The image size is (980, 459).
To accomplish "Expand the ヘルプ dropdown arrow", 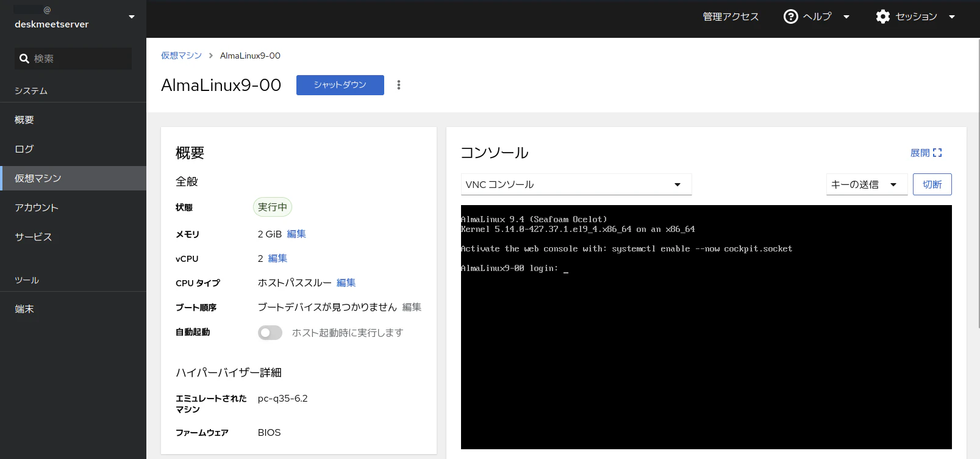I will point(846,17).
